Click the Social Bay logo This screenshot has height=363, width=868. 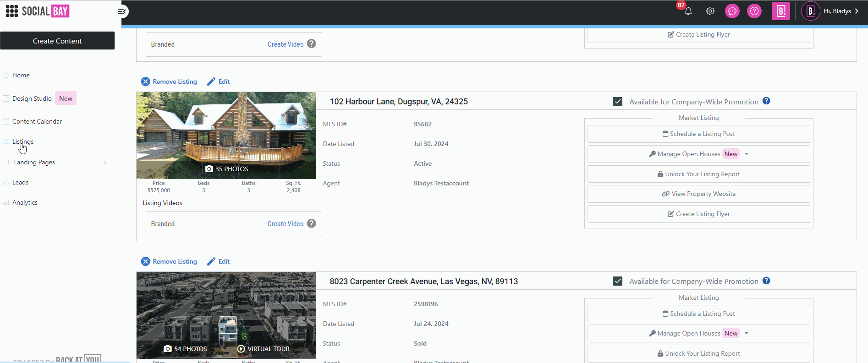coord(45,11)
